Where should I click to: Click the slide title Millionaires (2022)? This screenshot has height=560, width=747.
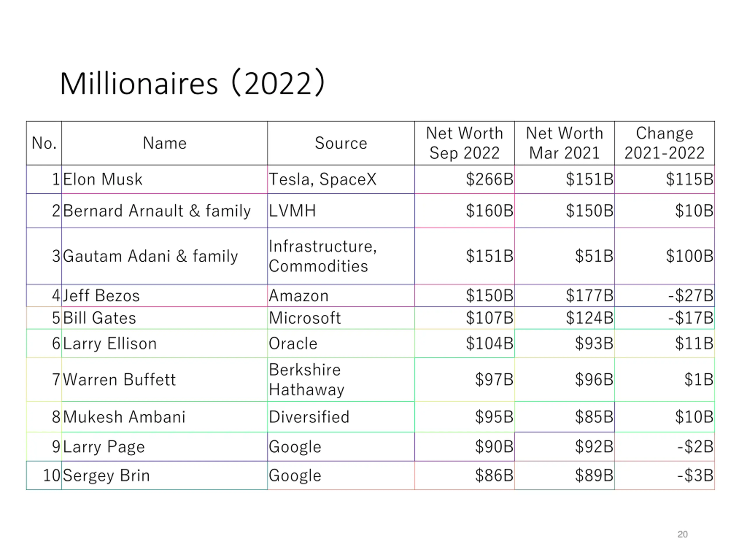193,83
